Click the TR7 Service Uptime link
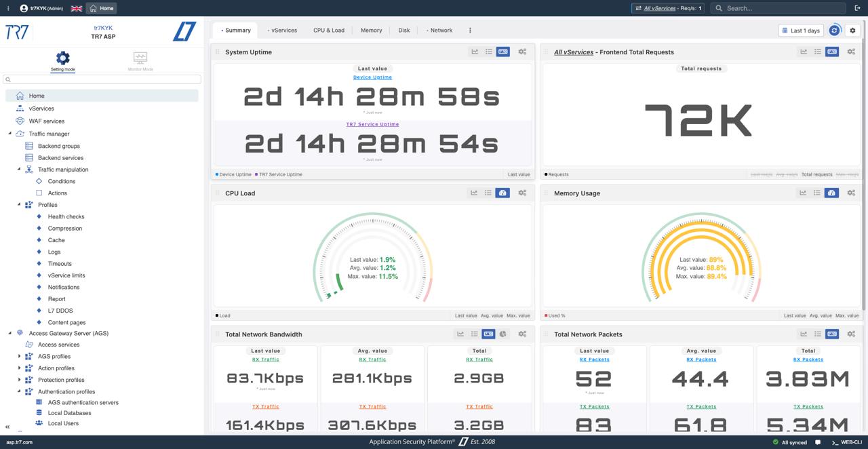The width and height of the screenshot is (868, 449). pyautogui.click(x=372, y=124)
